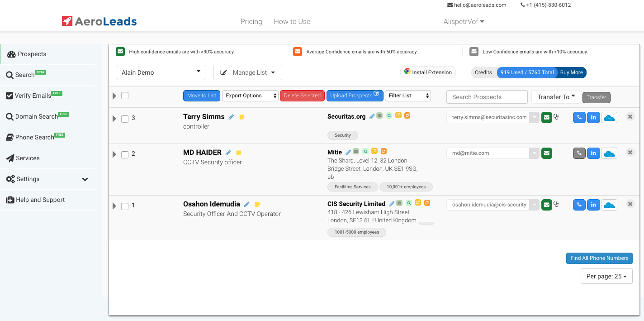644x321 pixels.
Task: Remove Terry Simms with X icon
Action: point(630,117)
